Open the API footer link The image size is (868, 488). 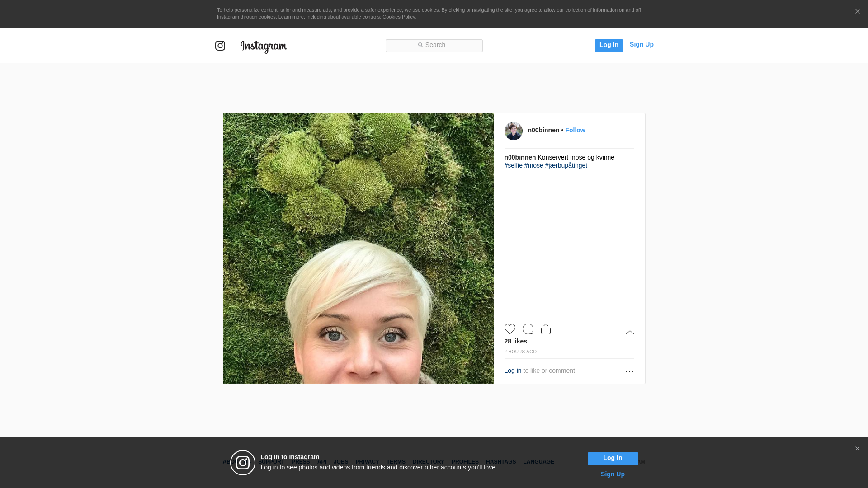[x=322, y=462]
